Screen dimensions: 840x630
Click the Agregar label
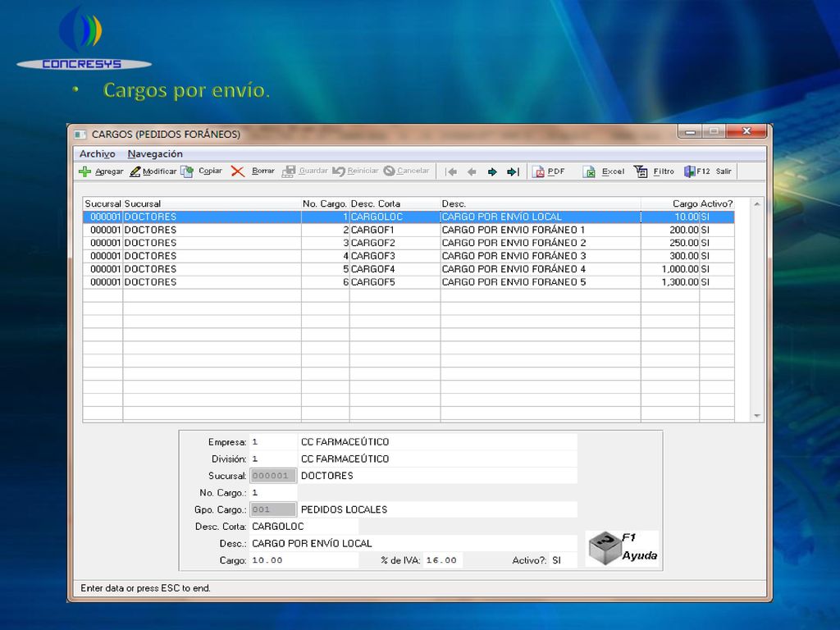tap(109, 171)
